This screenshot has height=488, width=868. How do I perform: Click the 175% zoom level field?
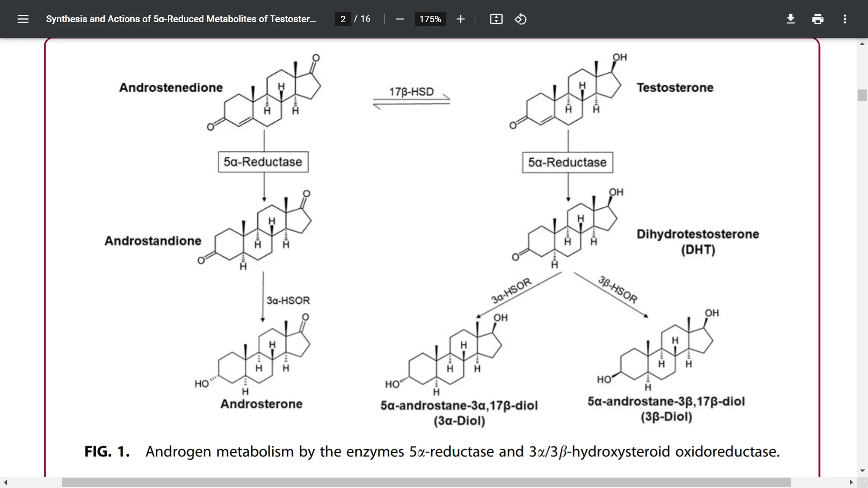430,19
